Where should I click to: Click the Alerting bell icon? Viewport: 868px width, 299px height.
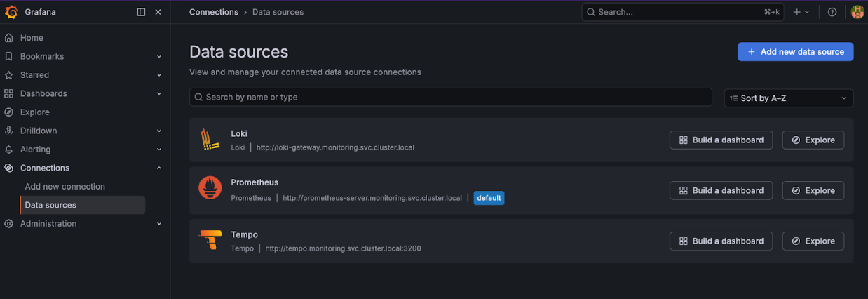9,149
